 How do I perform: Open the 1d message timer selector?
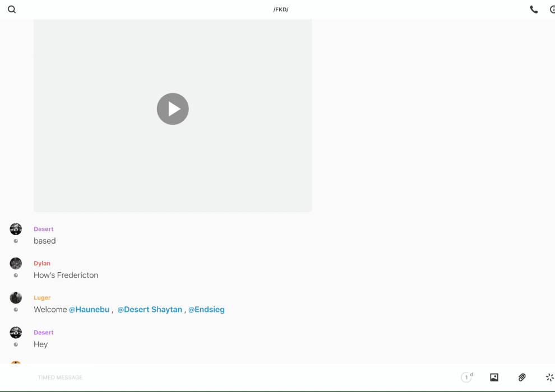click(x=466, y=377)
